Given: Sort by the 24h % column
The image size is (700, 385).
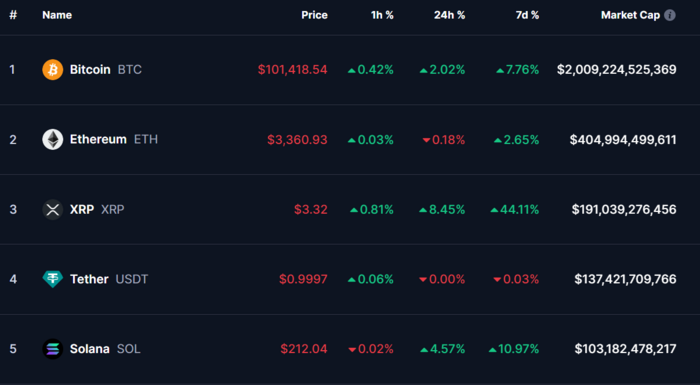Looking at the screenshot, I should [450, 15].
